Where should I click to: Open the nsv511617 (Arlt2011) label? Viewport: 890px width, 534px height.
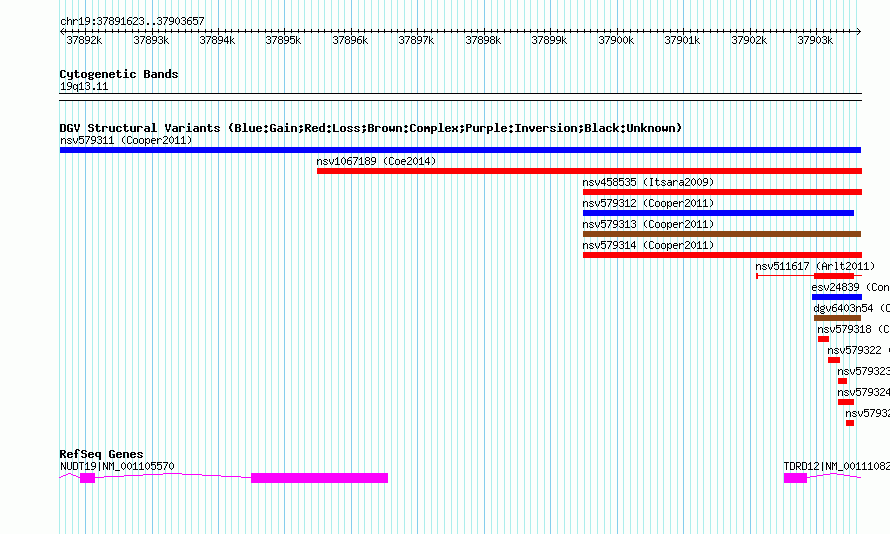tap(815, 266)
